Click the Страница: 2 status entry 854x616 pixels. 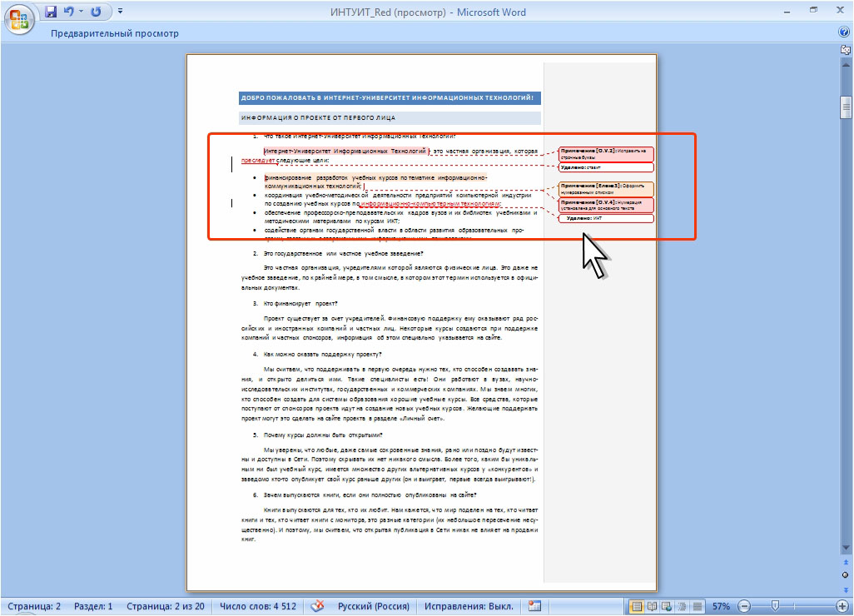pyautogui.click(x=34, y=606)
